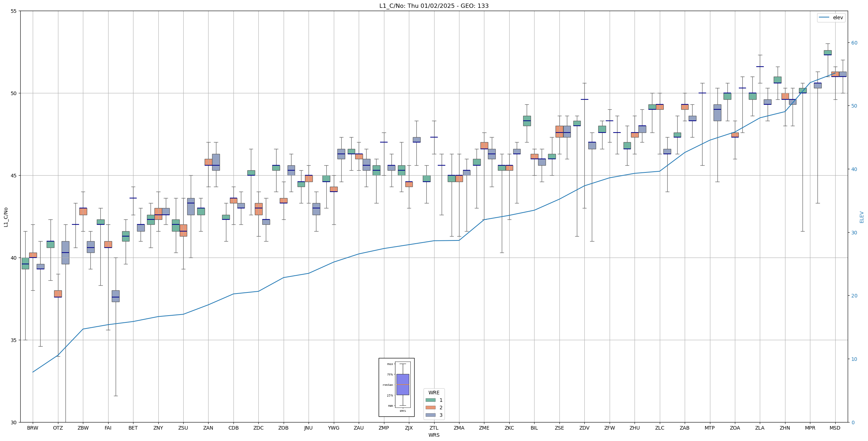Click the ZDV station label on x-axis
The image size is (868, 441).
pyautogui.click(x=584, y=428)
